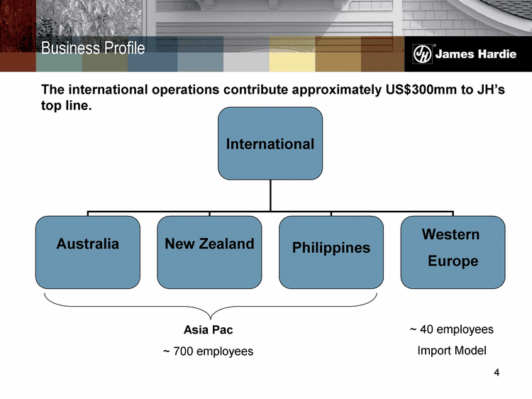Click the sage green header color block
Viewport: 532px width, 399px height.
(59, 62)
